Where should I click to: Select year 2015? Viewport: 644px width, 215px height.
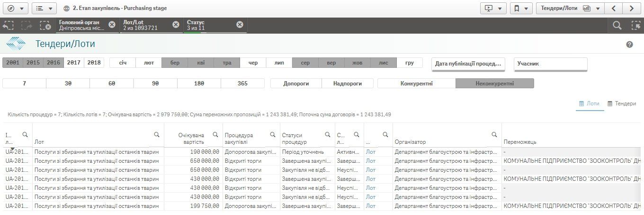pyautogui.click(x=33, y=63)
